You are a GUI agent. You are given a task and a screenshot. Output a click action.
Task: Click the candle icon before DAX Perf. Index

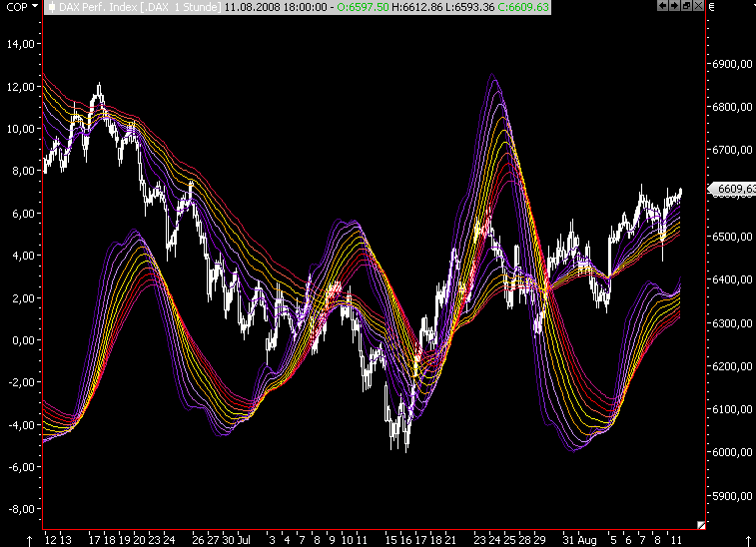click(x=52, y=7)
